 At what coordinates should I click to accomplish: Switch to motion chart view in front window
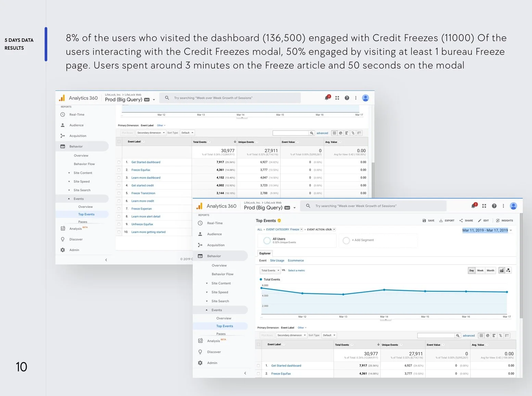point(508,270)
